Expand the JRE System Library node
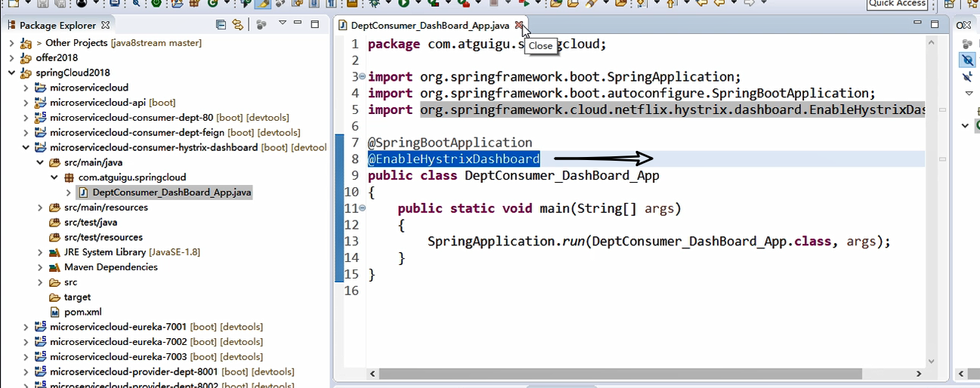 (x=40, y=252)
